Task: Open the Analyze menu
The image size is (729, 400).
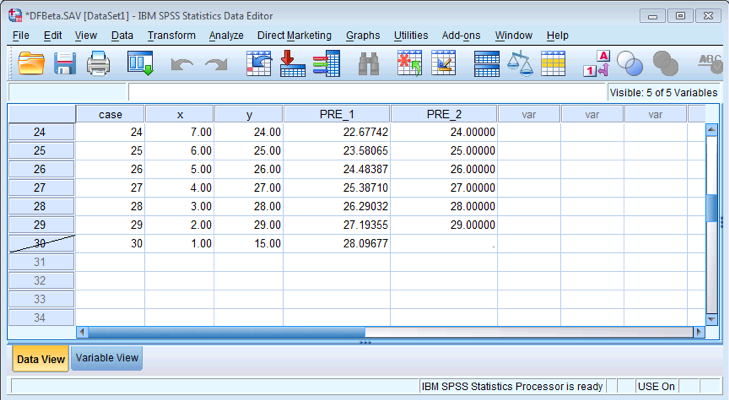Action: [226, 35]
